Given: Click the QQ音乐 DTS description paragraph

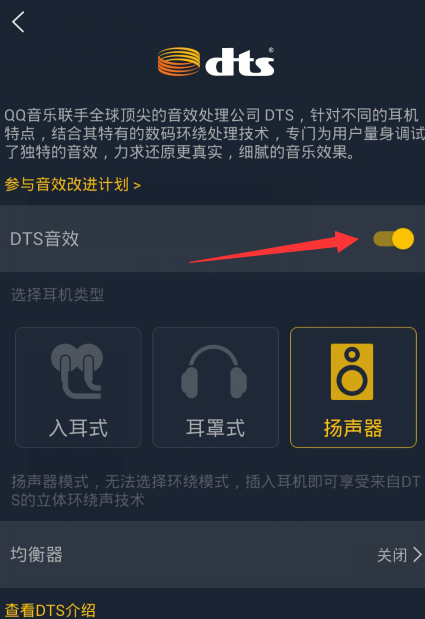Looking at the screenshot, I should [214, 133].
